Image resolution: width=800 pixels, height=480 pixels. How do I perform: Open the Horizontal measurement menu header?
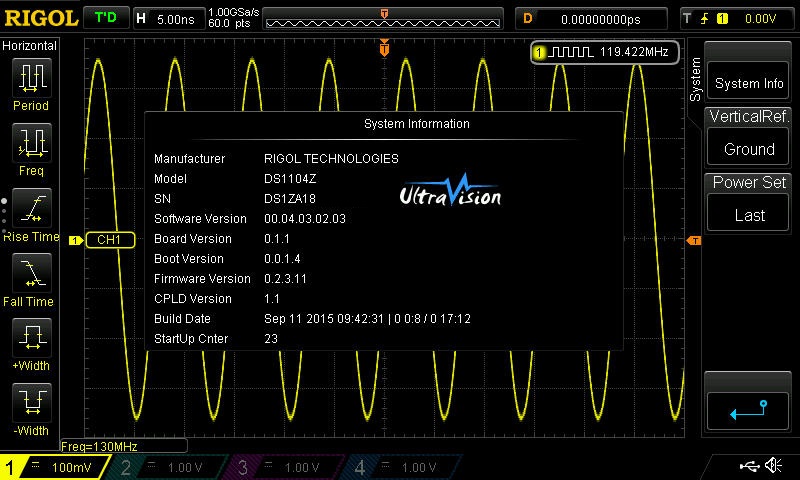point(30,46)
